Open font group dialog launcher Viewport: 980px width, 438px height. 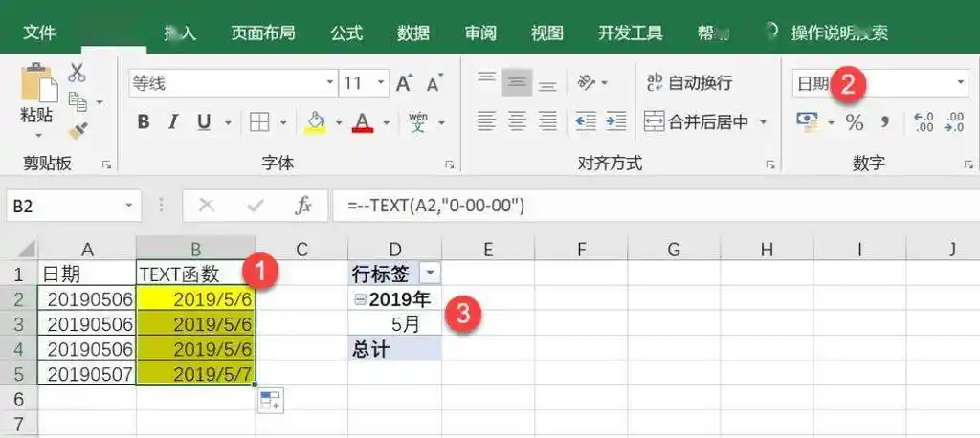pyautogui.click(x=450, y=164)
